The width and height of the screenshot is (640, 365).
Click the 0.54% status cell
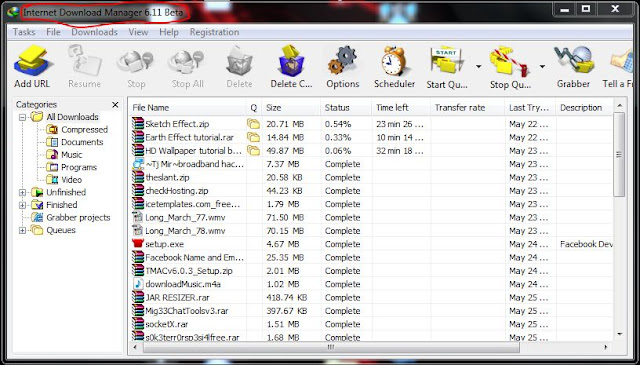coord(338,124)
